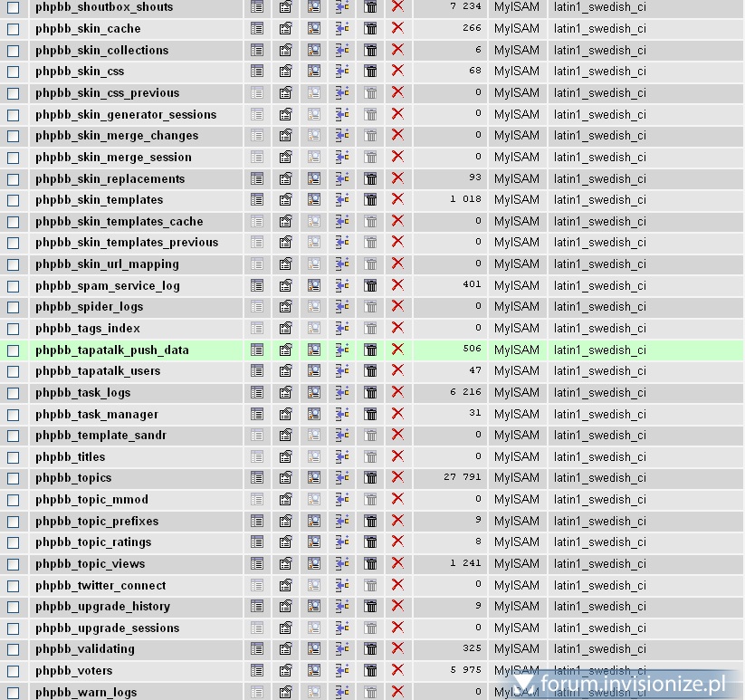Image resolution: width=745 pixels, height=700 pixels.
Task: Insert icon for phpbb_skin_replacements row
Action: [x=342, y=178]
